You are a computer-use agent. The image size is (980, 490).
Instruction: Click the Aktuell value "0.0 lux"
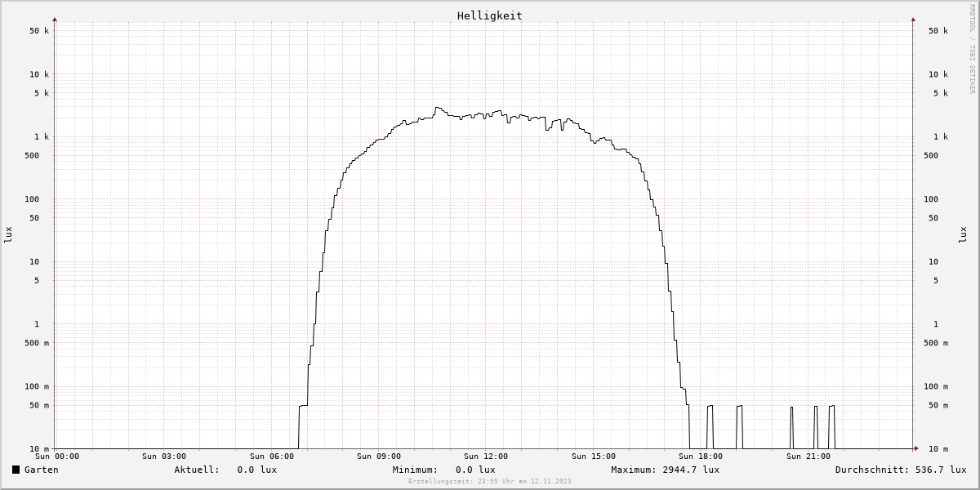[x=257, y=470]
